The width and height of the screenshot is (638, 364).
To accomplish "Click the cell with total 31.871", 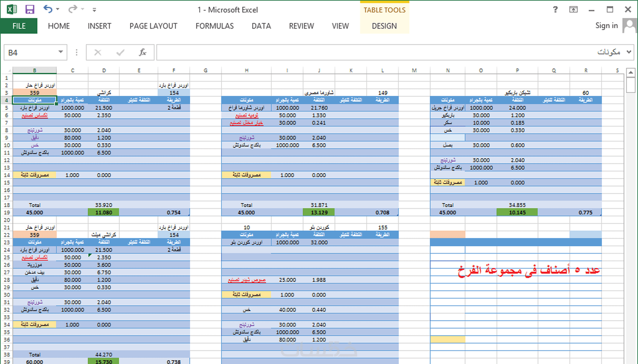I will tap(319, 205).
